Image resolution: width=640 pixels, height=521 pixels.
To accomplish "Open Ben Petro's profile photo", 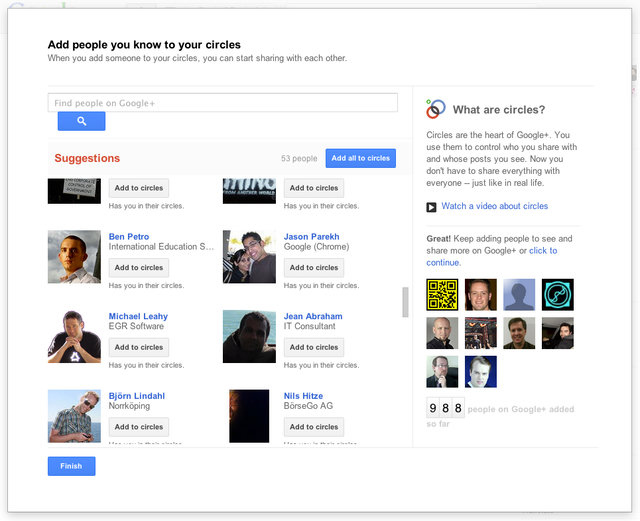I will 74,257.
